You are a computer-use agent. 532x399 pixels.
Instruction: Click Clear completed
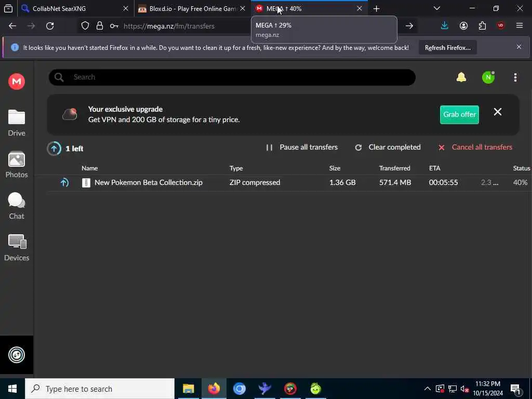pos(388,147)
